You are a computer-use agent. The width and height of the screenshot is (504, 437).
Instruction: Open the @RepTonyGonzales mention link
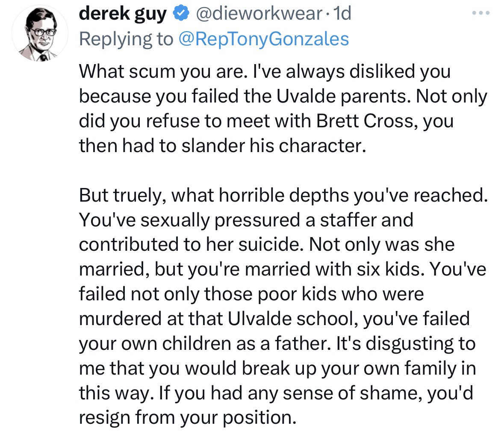[x=263, y=39]
